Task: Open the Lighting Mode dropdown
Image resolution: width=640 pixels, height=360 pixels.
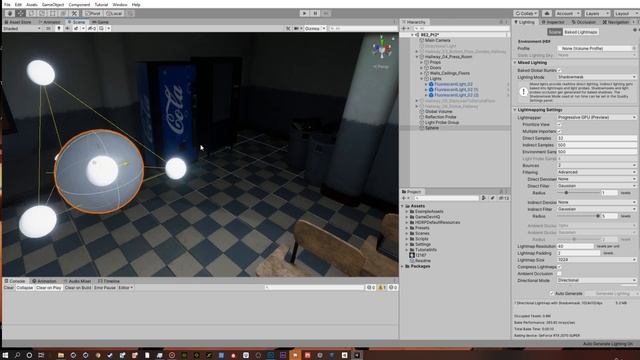Action: 597,77
